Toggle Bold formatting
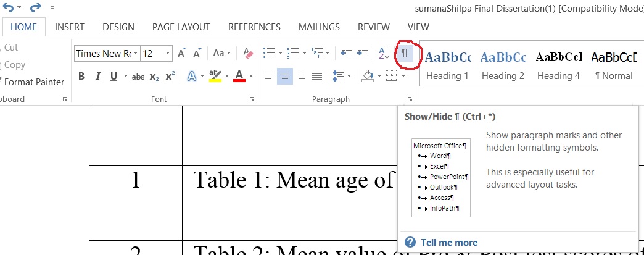Image resolution: width=644 pixels, height=255 pixels. [x=81, y=76]
